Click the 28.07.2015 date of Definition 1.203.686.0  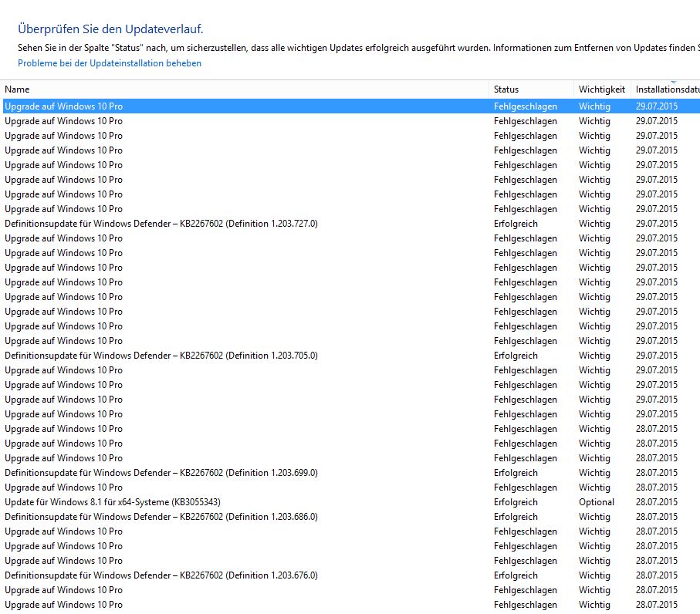(x=657, y=517)
